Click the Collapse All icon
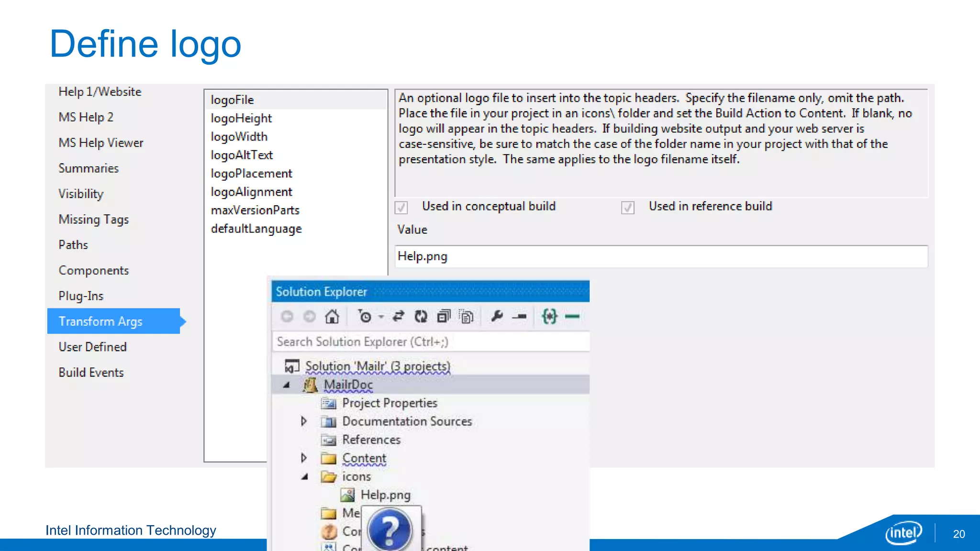The width and height of the screenshot is (980, 551). [444, 317]
